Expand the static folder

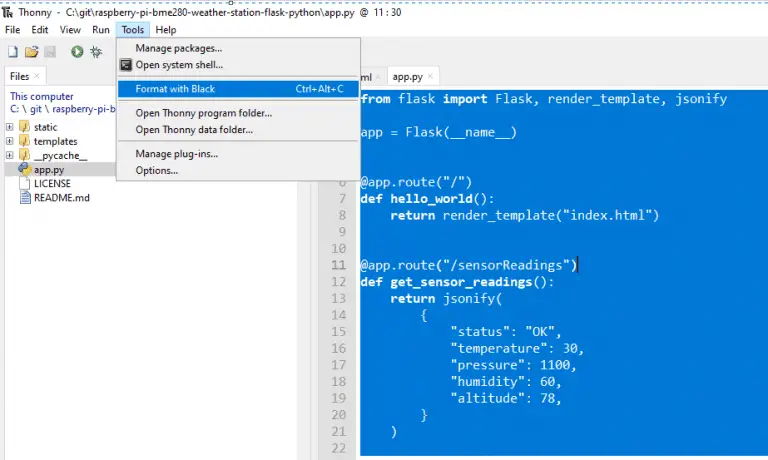click(9, 127)
